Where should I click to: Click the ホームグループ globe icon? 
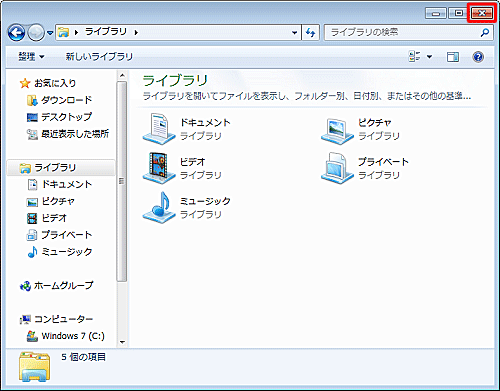(25, 286)
